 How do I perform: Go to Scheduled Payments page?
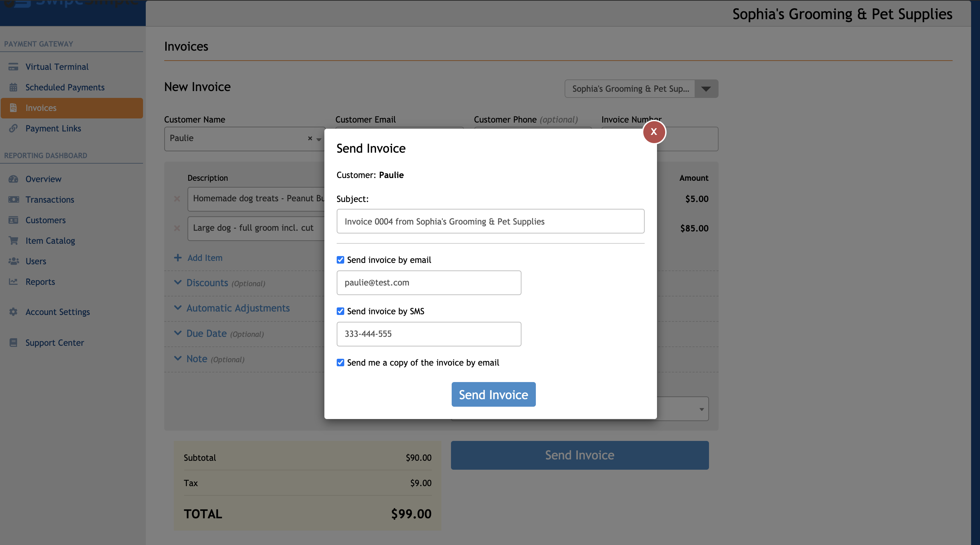[x=65, y=87]
